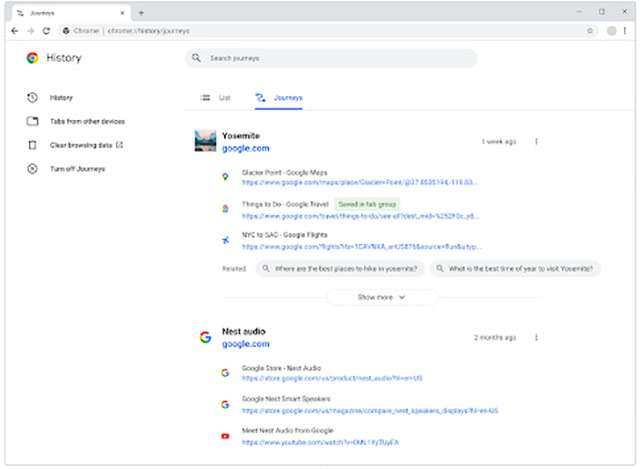Open Chrome's three-dot menu

627,31
